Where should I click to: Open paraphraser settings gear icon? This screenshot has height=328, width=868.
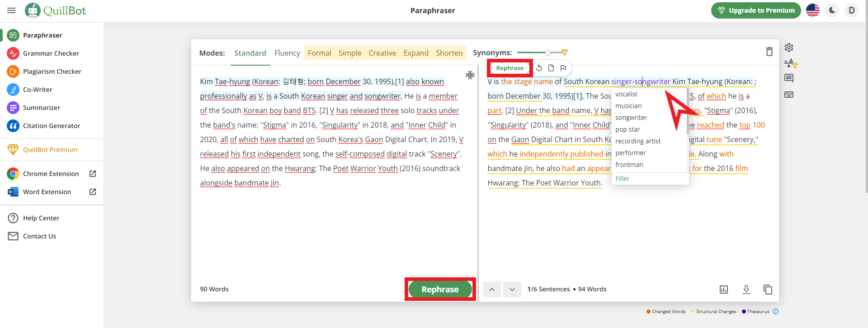tap(789, 48)
